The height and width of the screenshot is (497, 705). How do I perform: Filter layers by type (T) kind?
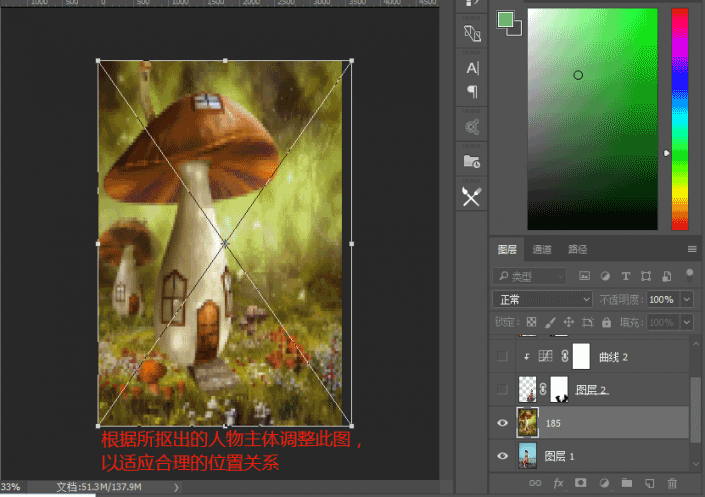(x=625, y=276)
